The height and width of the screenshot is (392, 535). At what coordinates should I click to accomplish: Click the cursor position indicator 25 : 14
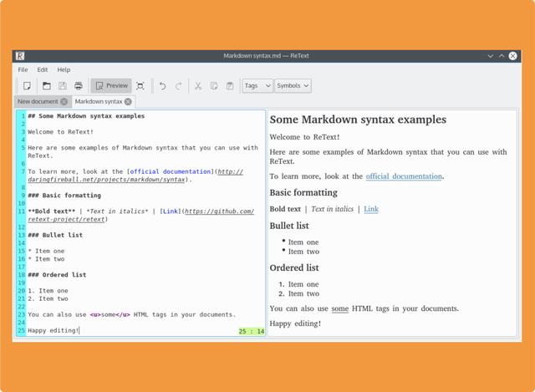click(x=252, y=331)
